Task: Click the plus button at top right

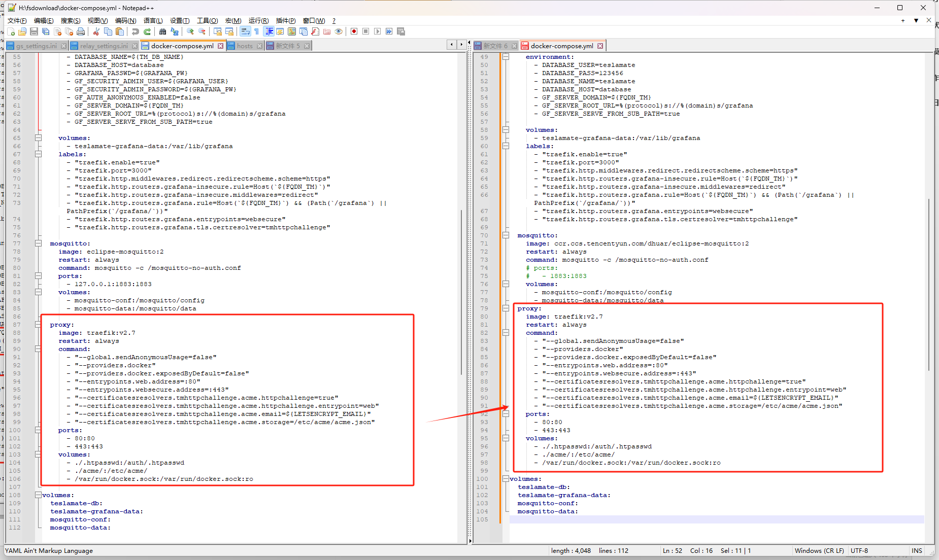Action: point(903,21)
